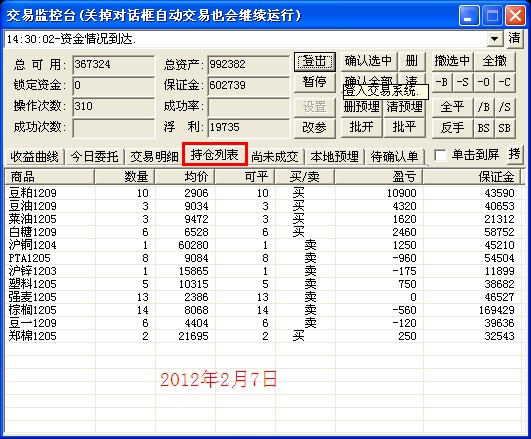Open the status message dropdown arrow
The height and width of the screenshot is (439, 531).
click(494, 39)
